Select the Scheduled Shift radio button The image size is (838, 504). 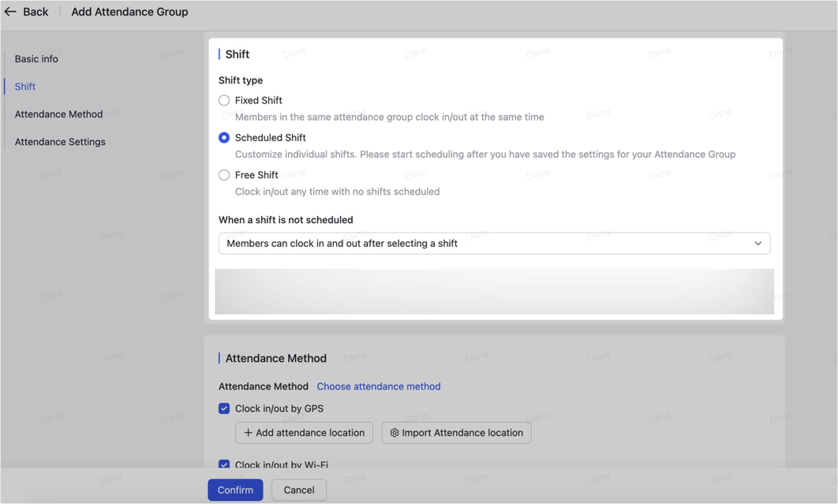point(224,138)
